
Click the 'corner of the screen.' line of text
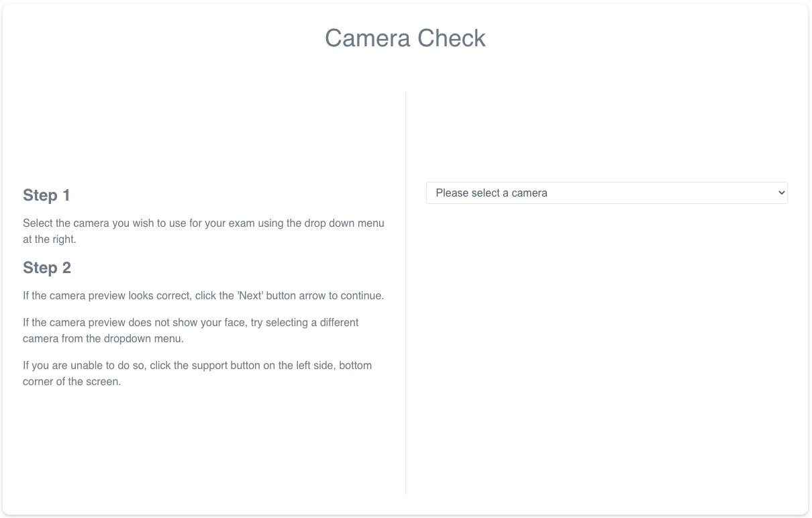pyautogui.click(x=72, y=382)
